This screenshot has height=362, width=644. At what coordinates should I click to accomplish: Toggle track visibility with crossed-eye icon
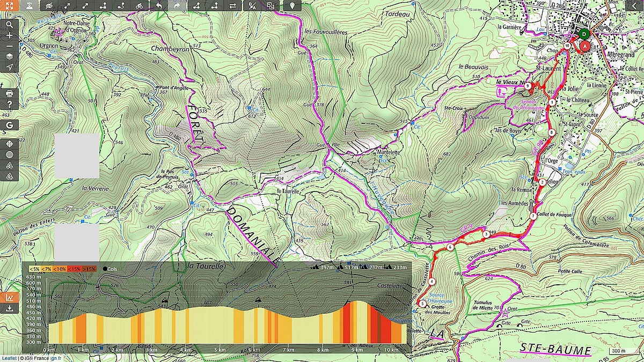point(50,6)
